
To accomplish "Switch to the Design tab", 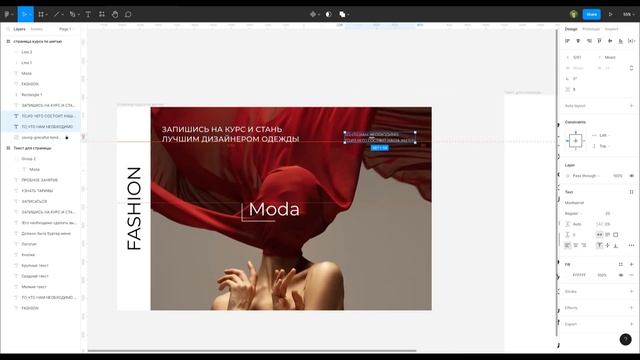I will (571, 29).
